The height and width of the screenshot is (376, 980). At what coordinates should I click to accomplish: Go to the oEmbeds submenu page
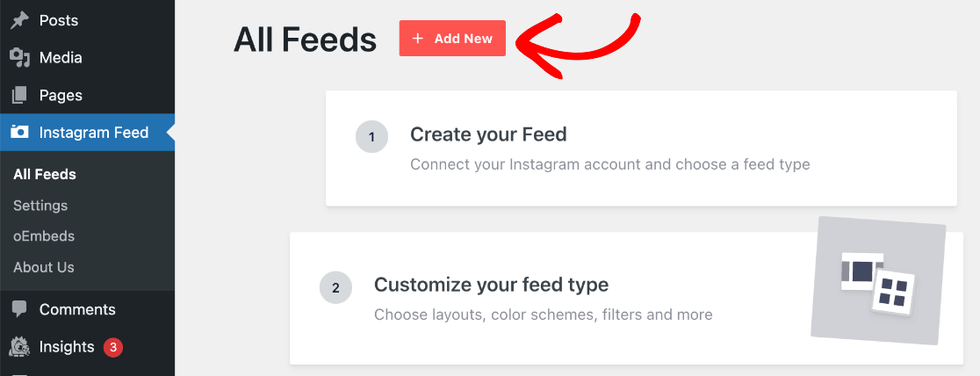tap(44, 236)
